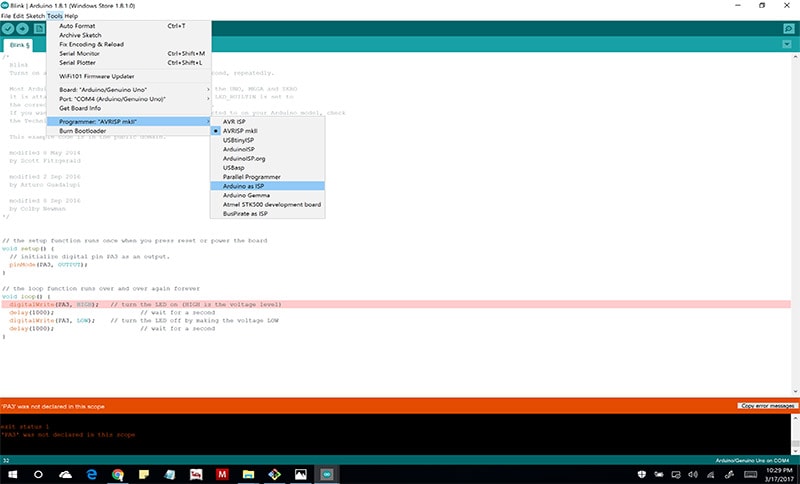
Task: Close the open Tools menu
Action: (x=55, y=16)
